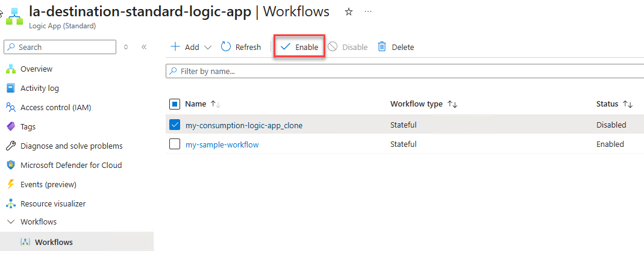Open Activity log from the sidebar
Screen dimensions: 644x254
pyautogui.click(x=40, y=88)
